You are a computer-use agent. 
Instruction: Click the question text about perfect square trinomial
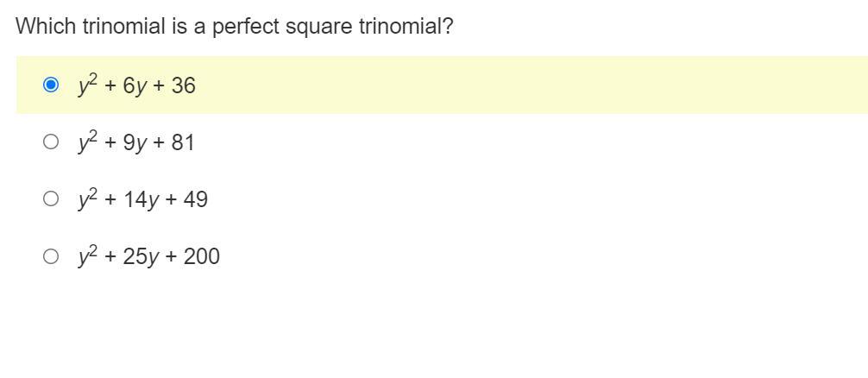click(234, 26)
